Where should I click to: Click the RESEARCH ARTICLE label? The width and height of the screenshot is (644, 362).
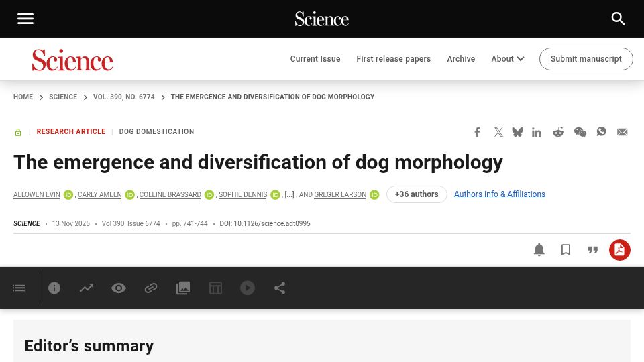click(71, 132)
